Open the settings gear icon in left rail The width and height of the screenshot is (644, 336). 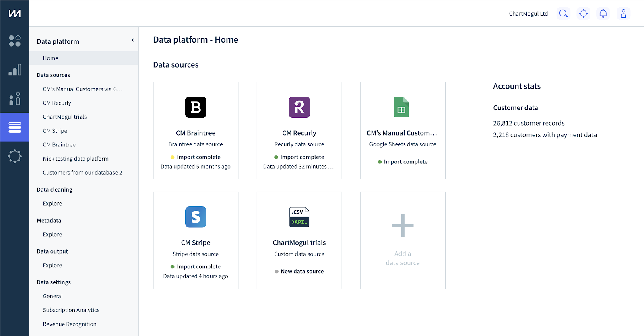coord(14,156)
